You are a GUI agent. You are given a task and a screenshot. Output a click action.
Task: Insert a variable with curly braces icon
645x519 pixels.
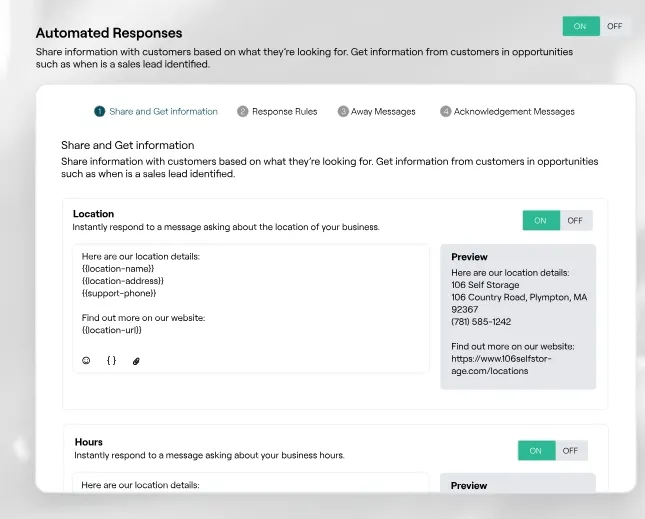[111, 361]
